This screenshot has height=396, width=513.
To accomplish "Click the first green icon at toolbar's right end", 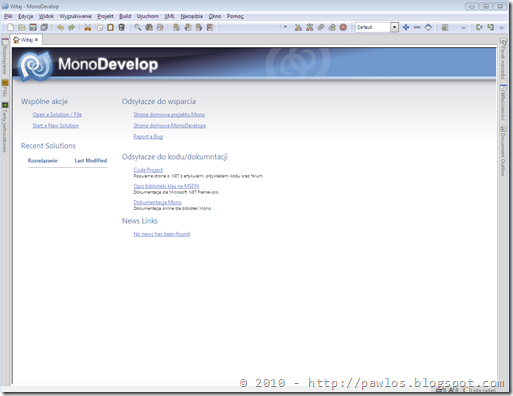I will click(x=479, y=27).
